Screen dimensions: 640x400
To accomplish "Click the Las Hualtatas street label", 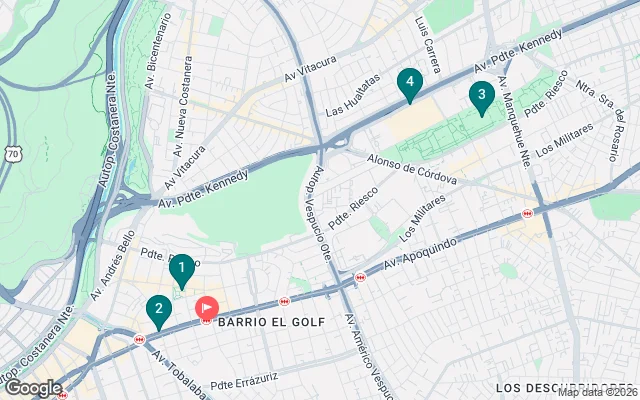I will [x=353, y=95].
